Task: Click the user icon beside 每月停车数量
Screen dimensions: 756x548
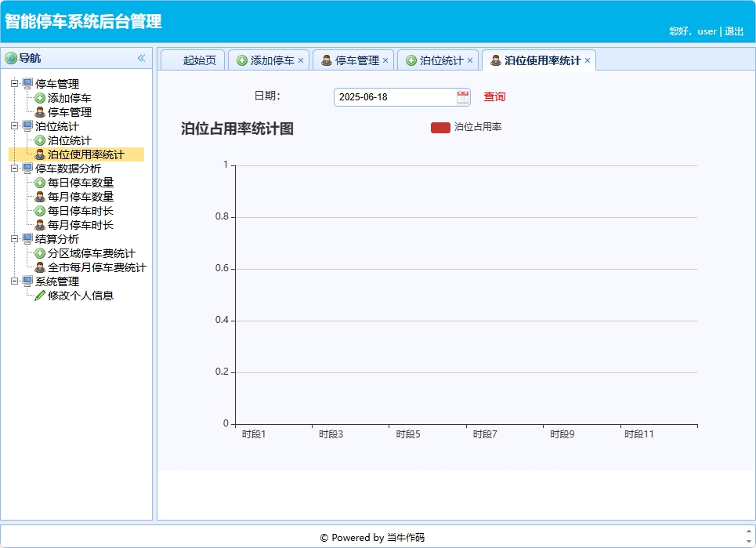Action: click(39, 197)
